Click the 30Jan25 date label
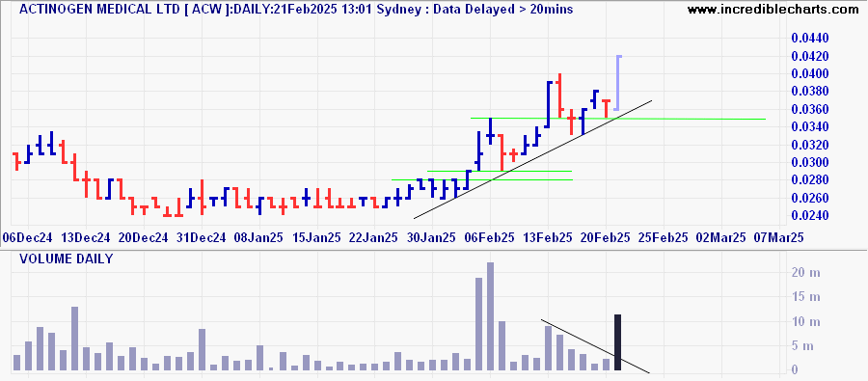Image resolution: width=868 pixels, height=381 pixels. [432, 237]
